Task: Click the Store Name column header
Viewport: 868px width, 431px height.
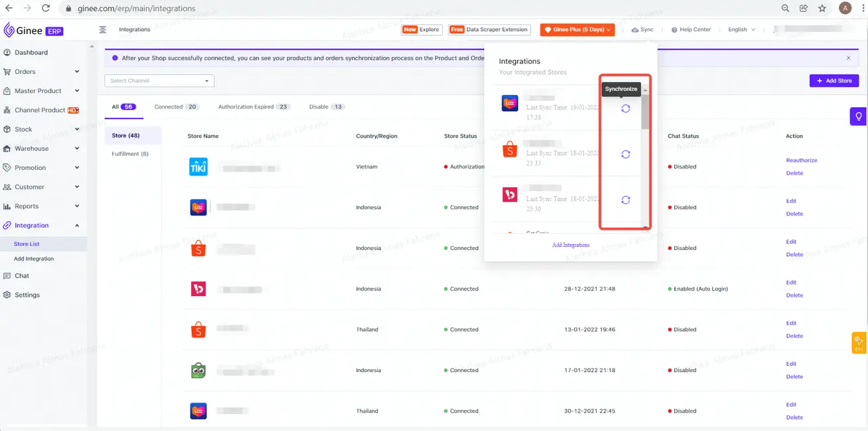Action: tap(203, 136)
